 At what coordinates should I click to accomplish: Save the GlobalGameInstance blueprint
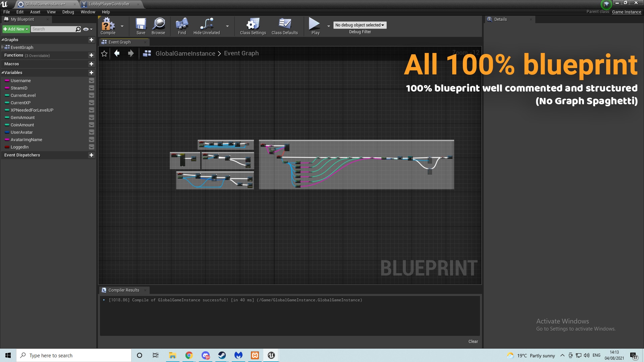pos(141,26)
